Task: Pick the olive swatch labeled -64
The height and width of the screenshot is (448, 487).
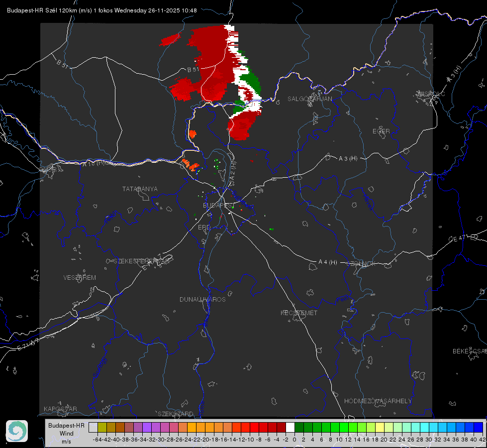Action: [x=102, y=428]
